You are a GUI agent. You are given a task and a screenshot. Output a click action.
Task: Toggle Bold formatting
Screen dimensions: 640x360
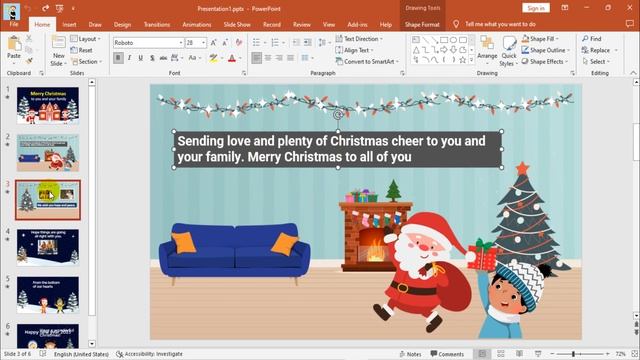click(118, 58)
